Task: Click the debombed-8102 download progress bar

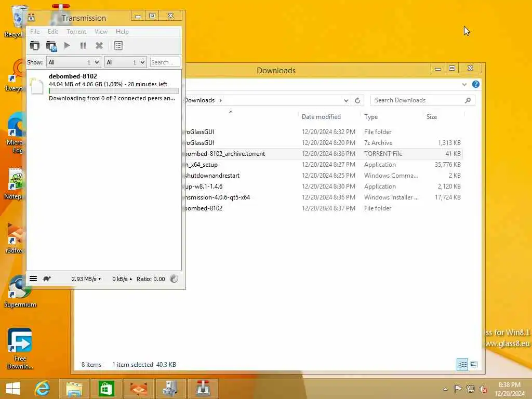Action: click(114, 91)
